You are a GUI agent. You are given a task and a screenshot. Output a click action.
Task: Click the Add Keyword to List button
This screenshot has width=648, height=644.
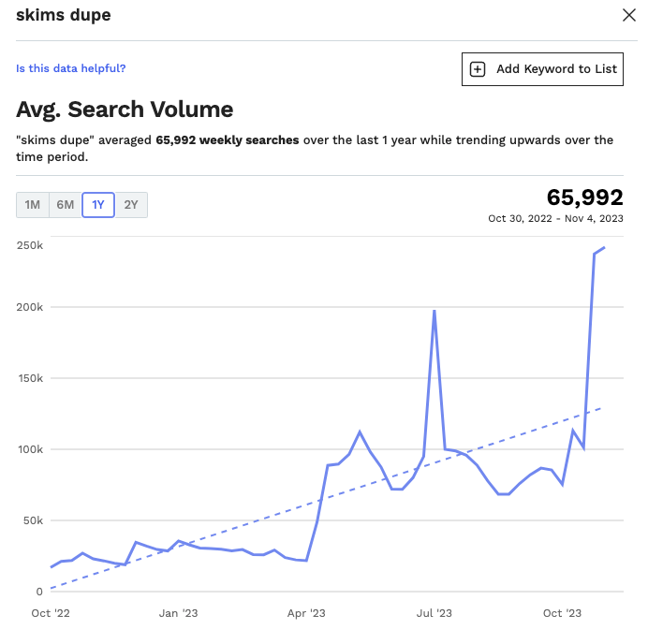click(x=542, y=69)
